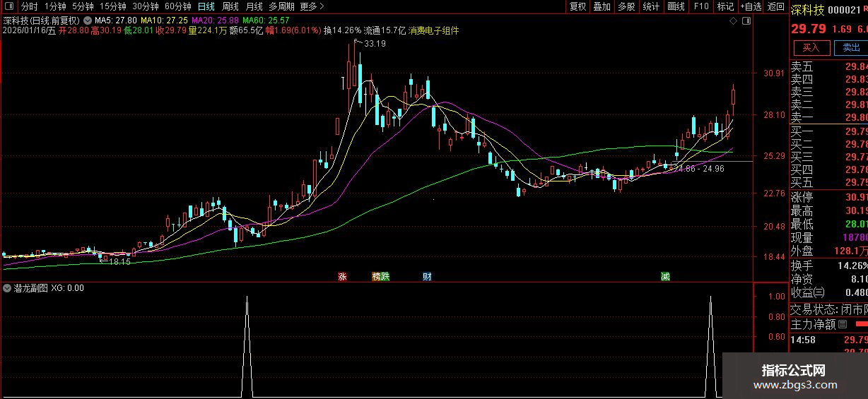Select the 卖一 order book row

click(829, 117)
